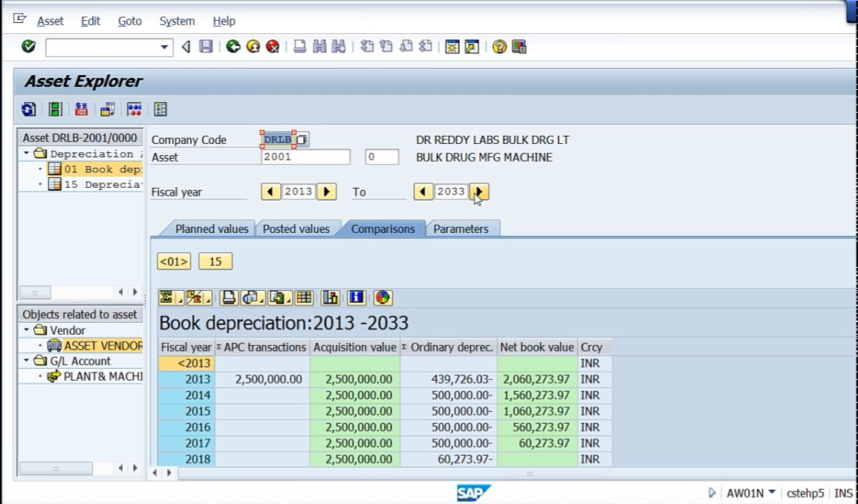Viewport: 858px width, 504px height.
Task: Open the Goto menu
Action: point(130,21)
